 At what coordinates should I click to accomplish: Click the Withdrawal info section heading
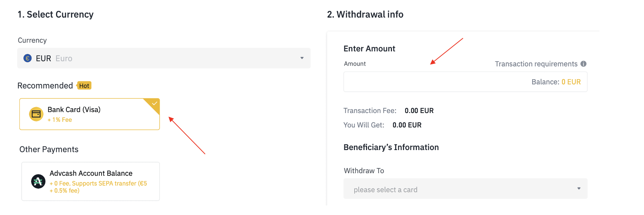[x=365, y=14]
